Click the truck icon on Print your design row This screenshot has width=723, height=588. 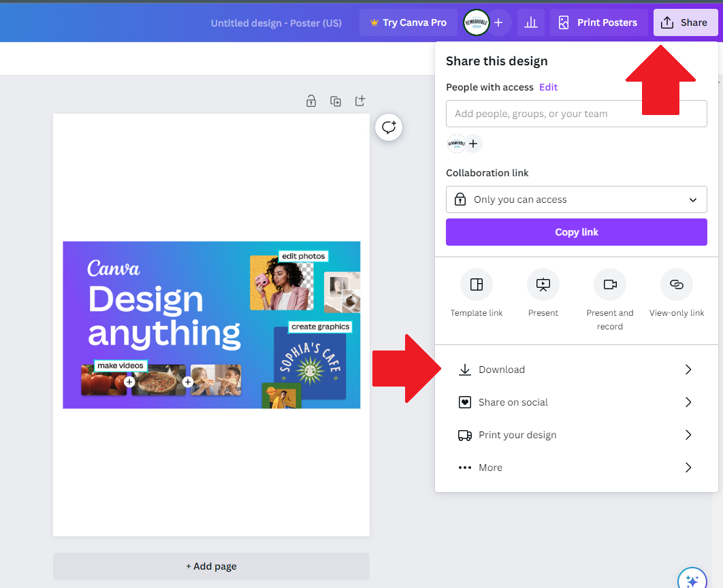point(465,435)
